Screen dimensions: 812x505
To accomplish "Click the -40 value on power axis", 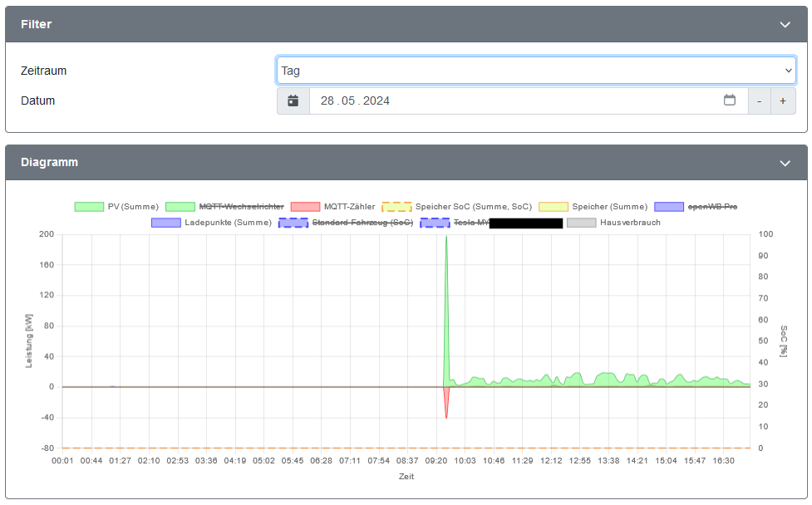I will [47, 418].
